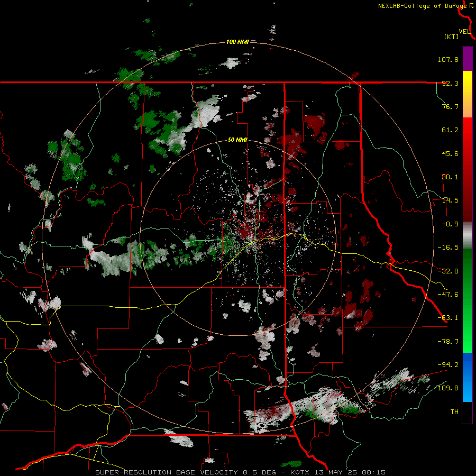
Task: Click the -94.2 value on velocity scale
Action: point(448,364)
